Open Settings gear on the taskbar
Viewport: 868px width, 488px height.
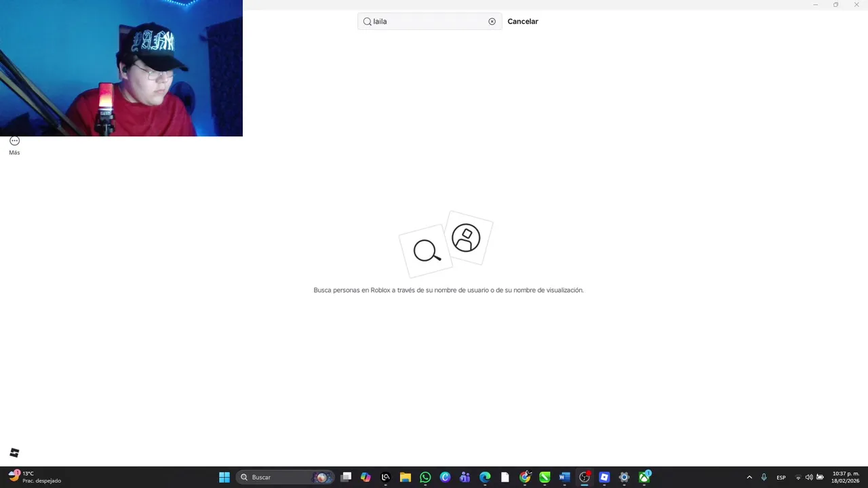(624, 477)
